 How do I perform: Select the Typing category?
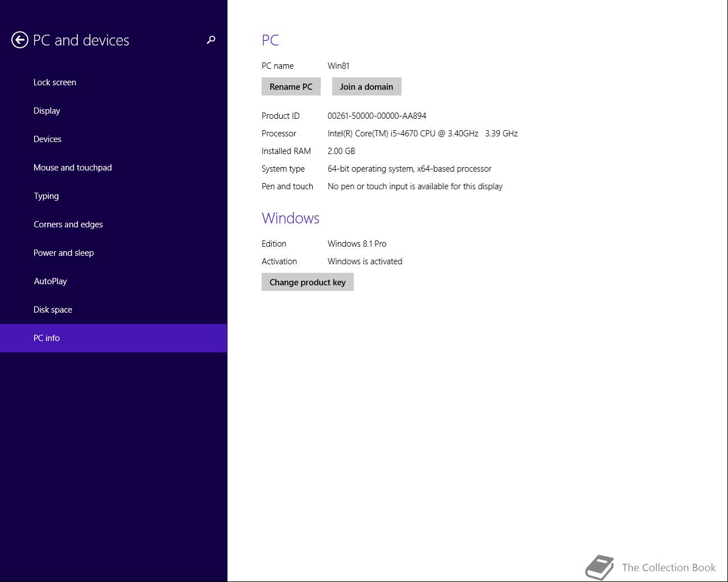point(113,196)
